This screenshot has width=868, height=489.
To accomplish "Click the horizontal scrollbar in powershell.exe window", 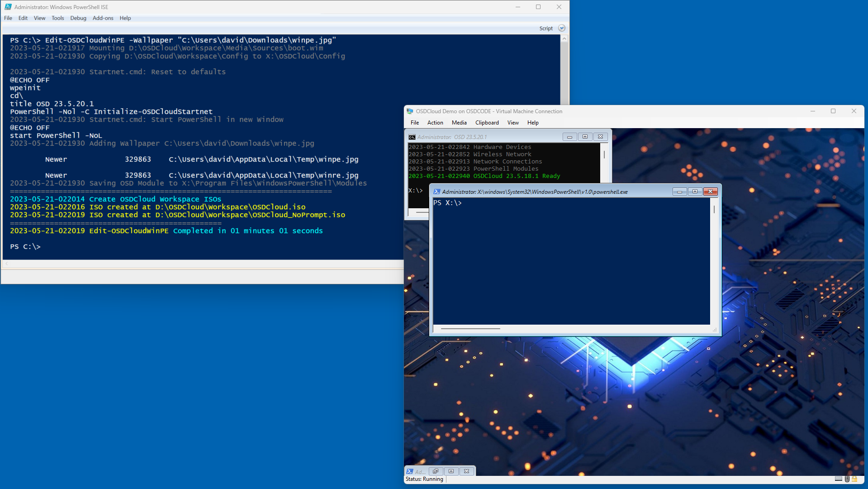I will click(x=470, y=329).
